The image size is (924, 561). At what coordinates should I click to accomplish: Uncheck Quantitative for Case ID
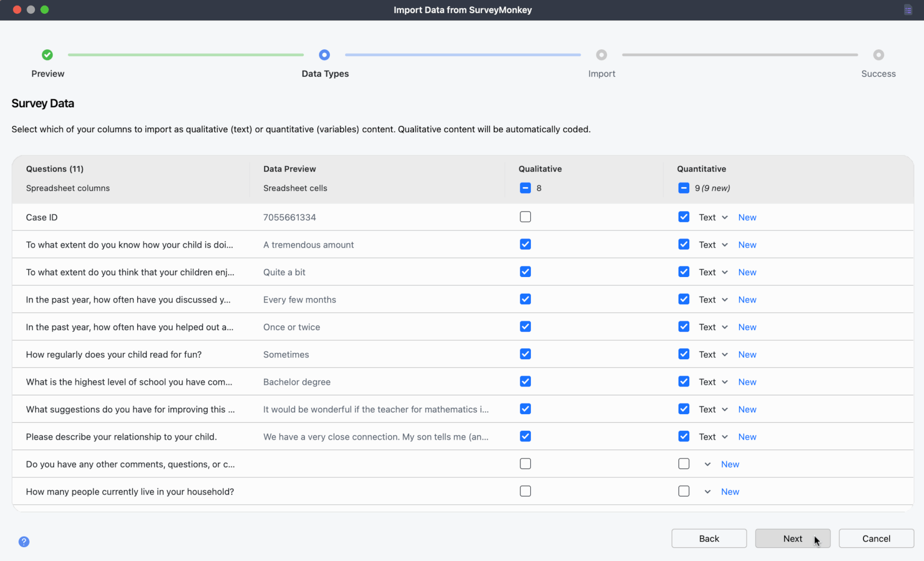pos(684,217)
